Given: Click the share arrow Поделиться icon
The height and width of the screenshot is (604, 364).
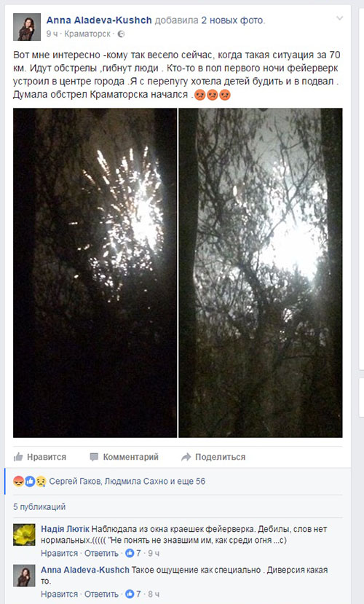Looking at the screenshot, I should (x=186, y=458).
